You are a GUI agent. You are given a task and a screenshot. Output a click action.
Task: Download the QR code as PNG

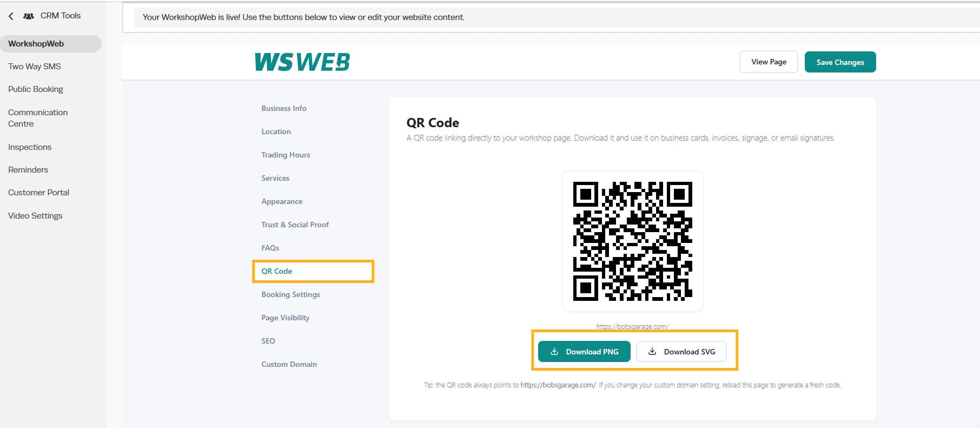pyautogui.click(x=584, y=352)
